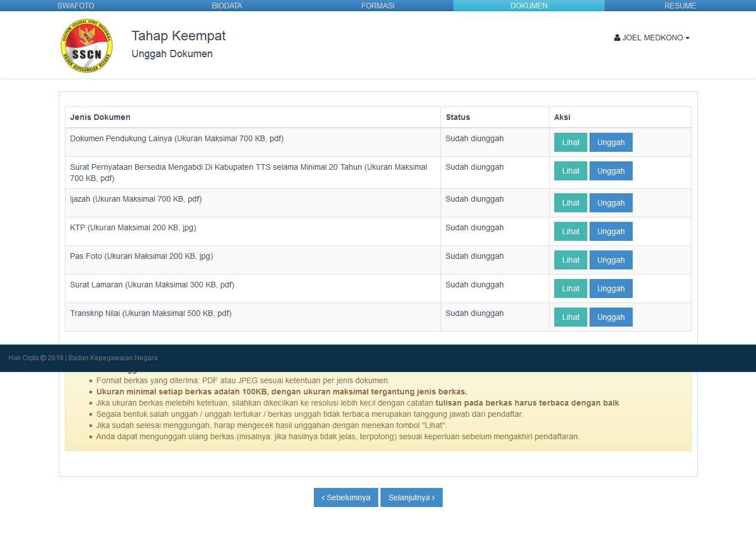
Task: Select the DOKUMEN tab
Action: [x=528, y=6]
